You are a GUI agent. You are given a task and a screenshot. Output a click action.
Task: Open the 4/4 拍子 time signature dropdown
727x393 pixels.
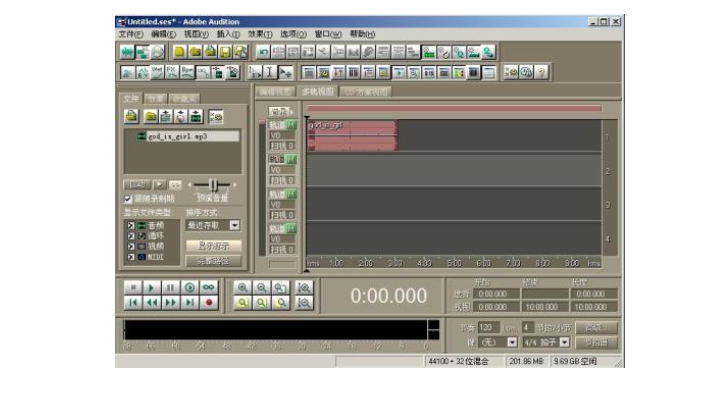point(564,342)
